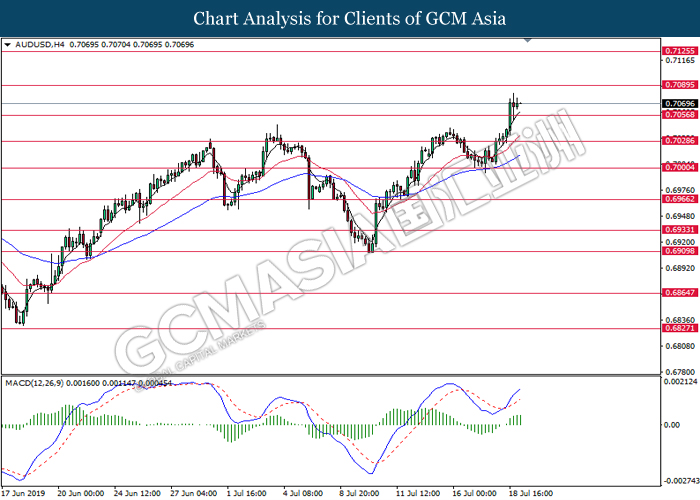Viewport: 700px width, 500px height.
Task: Select the 0.69098 price level label
Action: coord(680,251)
